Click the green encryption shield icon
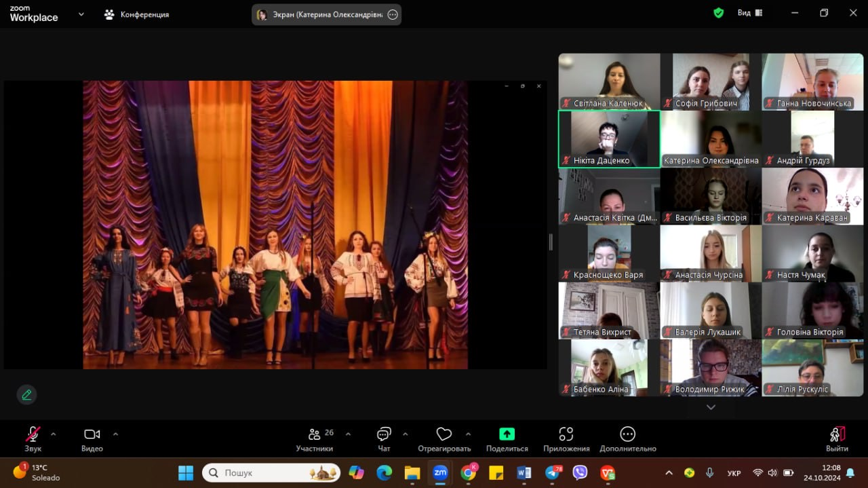This screenshot has height=488, width=868. 718,13
